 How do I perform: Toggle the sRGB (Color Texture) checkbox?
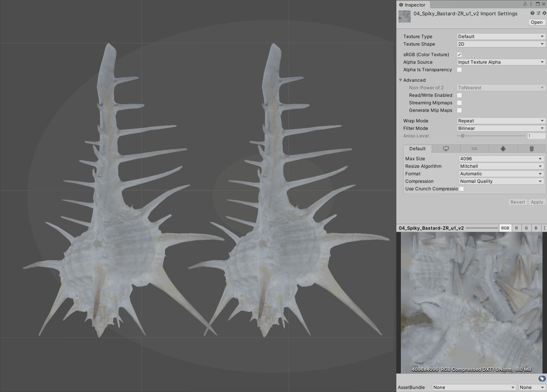pos(459,54)
